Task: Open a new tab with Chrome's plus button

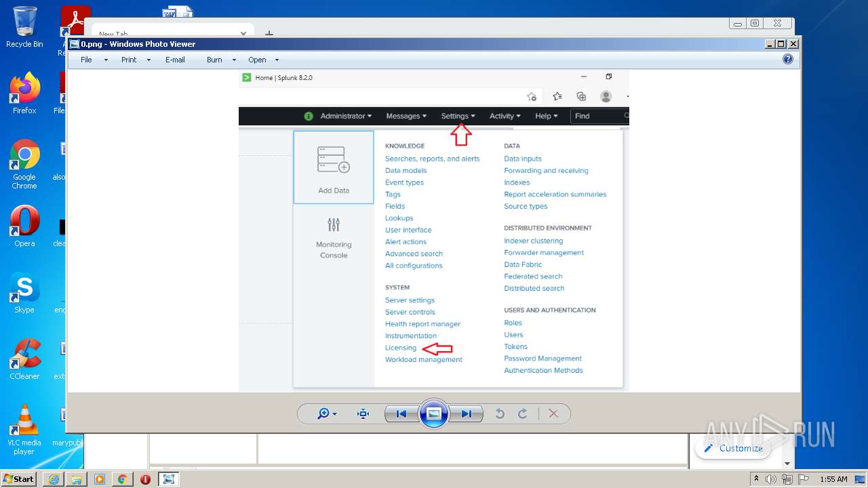Action: click(269, 33)
